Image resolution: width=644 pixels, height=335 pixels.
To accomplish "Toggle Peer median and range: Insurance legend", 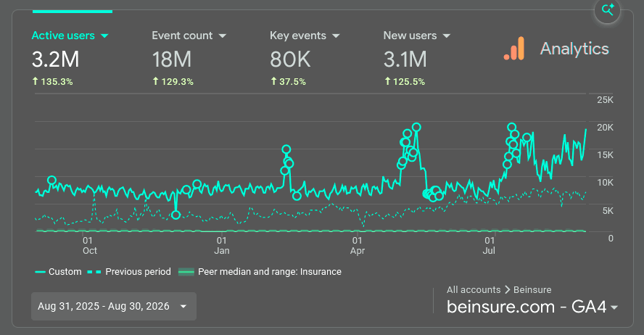I will [x=260, y=272].
